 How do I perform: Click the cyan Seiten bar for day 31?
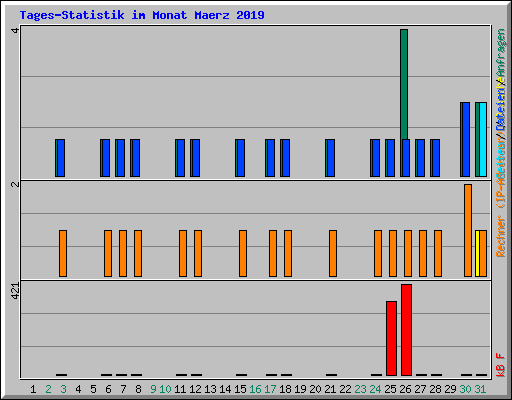[x=483, y=139]
